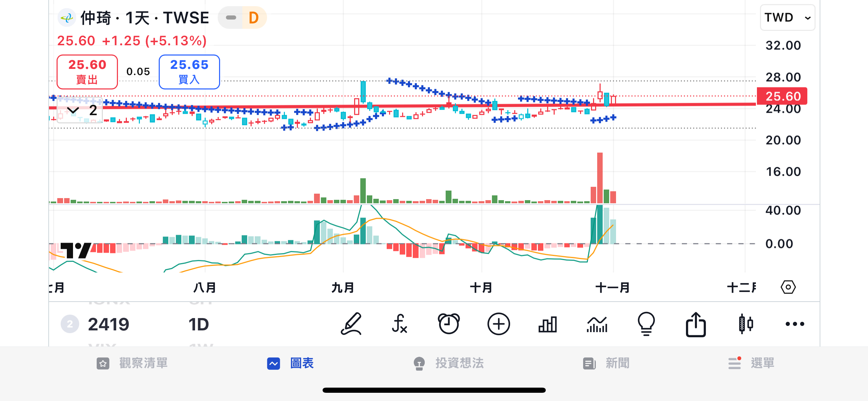Open the bar chart financials icon

[x=547, y=324]
